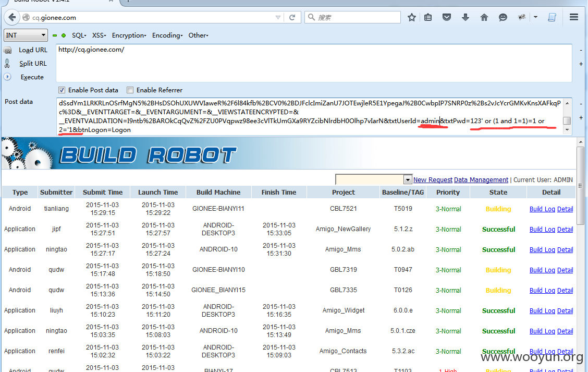The height and width of the screenshot is (372, 588).
Task: Open the INT type dropdown
Action: [x=26, y=35]
